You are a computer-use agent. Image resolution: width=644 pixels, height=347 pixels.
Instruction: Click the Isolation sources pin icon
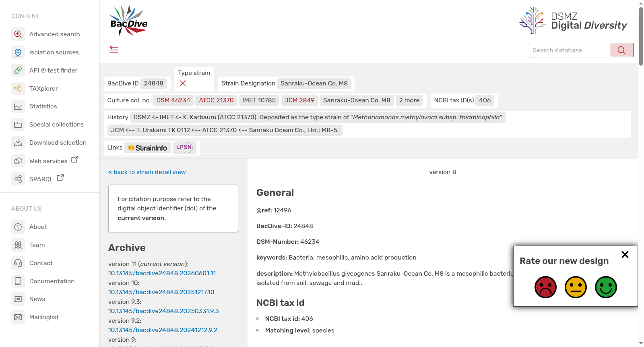coord(18,52)
